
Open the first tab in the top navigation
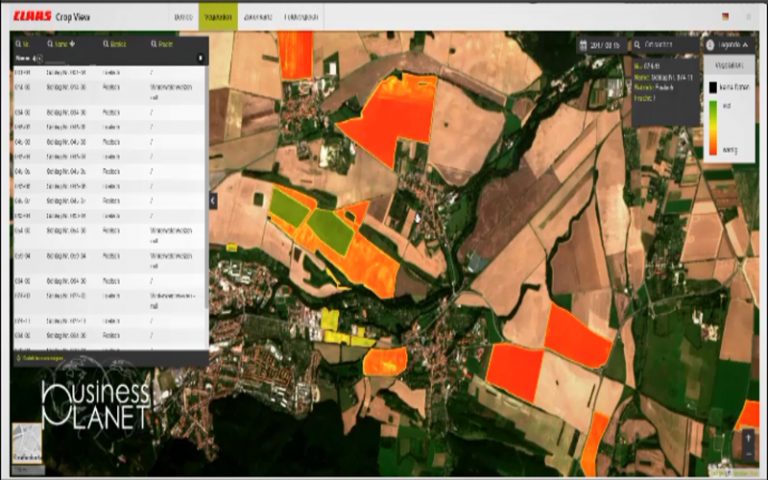coord(183,17)
